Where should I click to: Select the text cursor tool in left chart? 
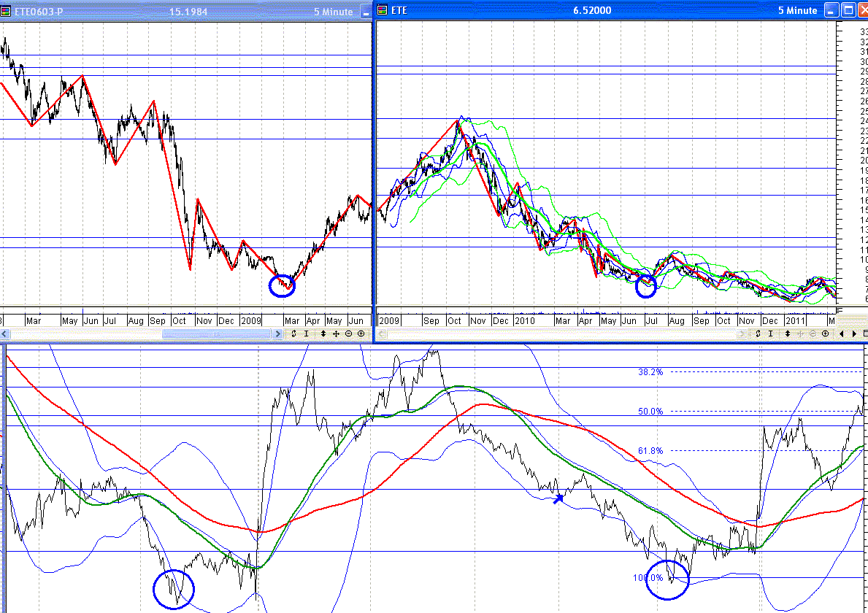[307, 334]
